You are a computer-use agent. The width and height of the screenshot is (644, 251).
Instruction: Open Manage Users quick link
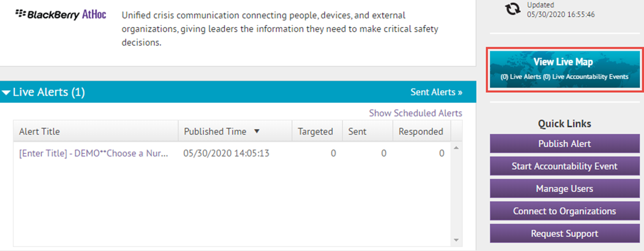point(564,188)
